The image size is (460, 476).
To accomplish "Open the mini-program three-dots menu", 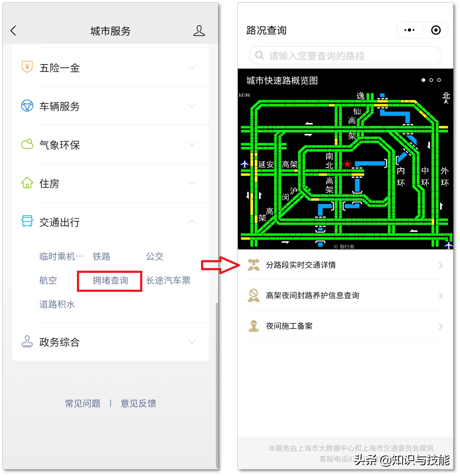I will coord(409,30).
